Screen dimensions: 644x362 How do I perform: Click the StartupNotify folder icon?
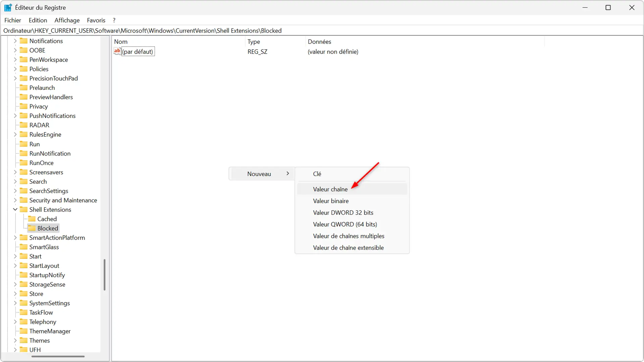coord(23,275)
